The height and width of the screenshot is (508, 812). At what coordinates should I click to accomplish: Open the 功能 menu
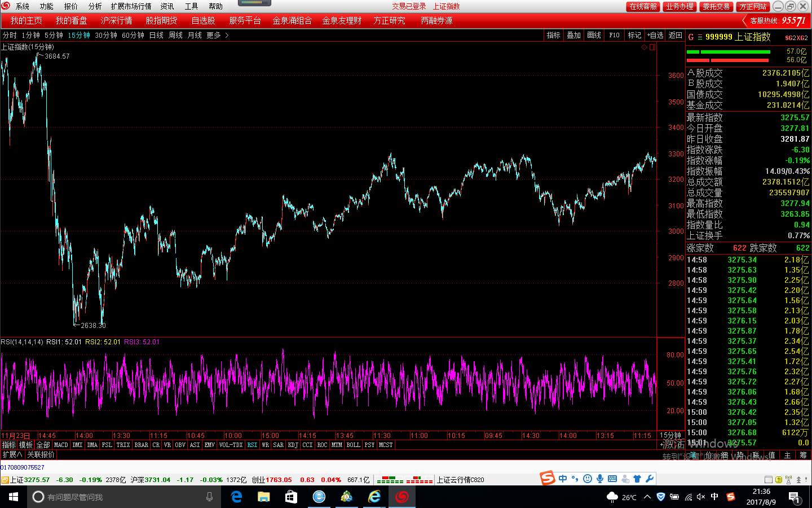pyautogui.click(x=47, y=6)
